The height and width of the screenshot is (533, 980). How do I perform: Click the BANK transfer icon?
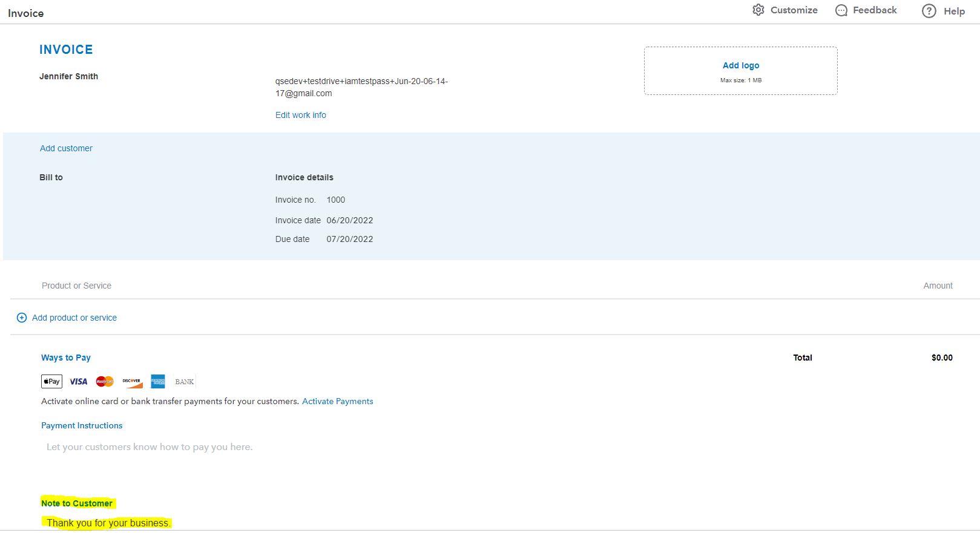(x=185, y=382)
